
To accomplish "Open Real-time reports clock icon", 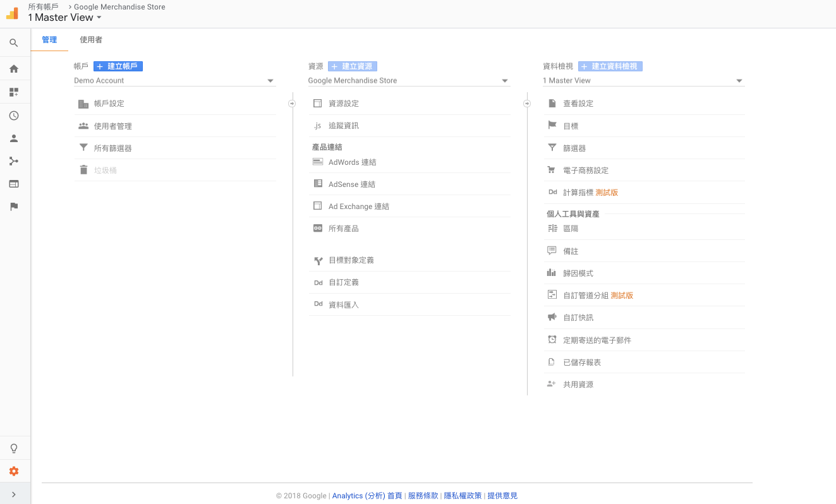I will [14, 116].
